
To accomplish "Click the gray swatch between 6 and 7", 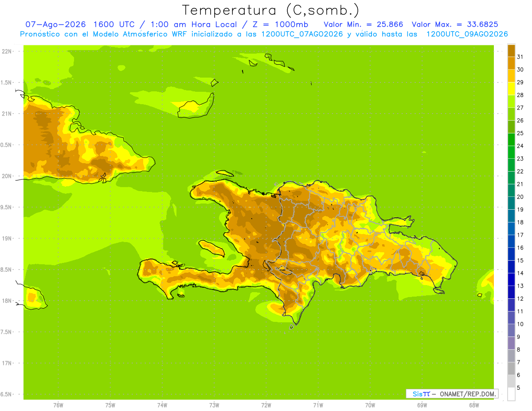I will point(511,368).
